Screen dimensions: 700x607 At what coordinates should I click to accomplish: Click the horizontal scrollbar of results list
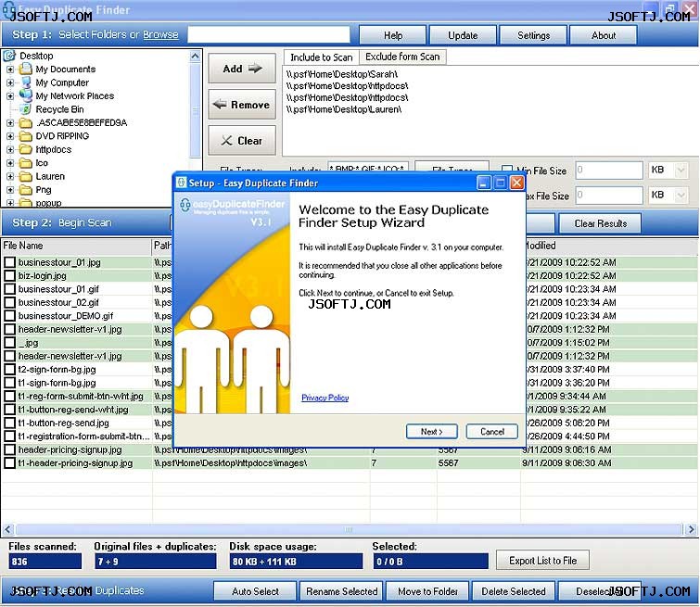349,530
